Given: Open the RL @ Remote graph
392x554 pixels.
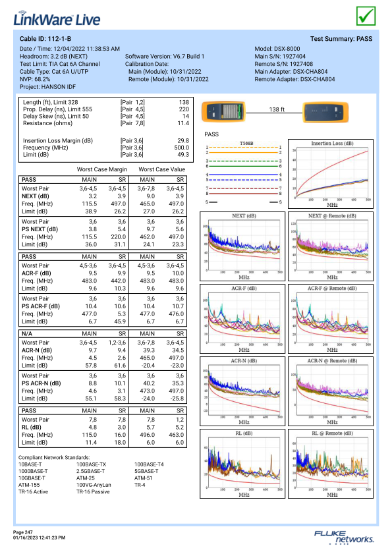Looking at the screenshot, I should click(331, 464).
